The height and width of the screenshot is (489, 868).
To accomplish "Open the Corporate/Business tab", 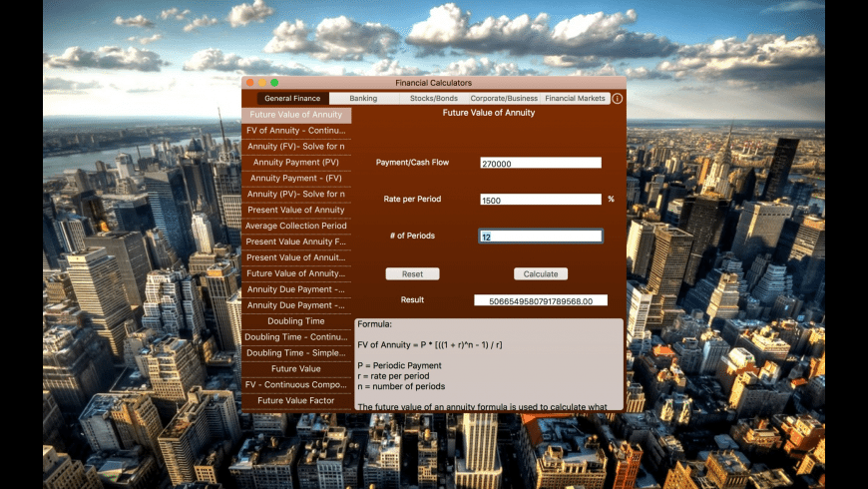I will click(x=504, y=99).
